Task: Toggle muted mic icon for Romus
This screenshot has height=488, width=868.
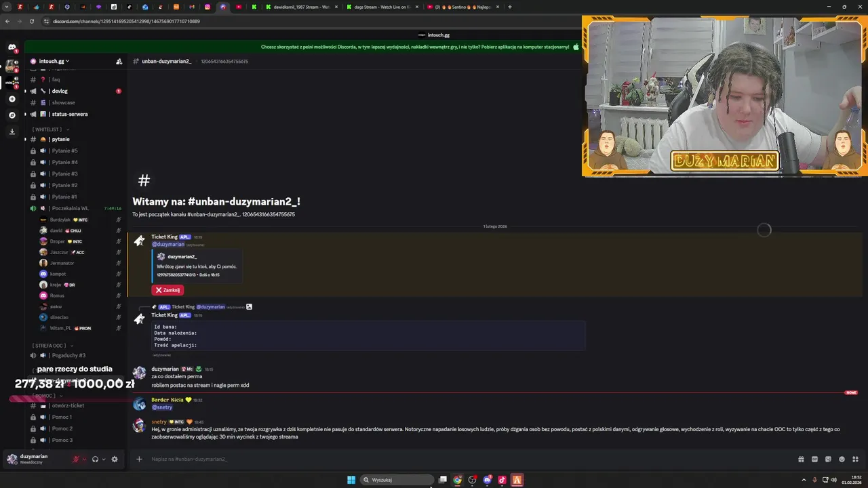Action: coord(118,296)
